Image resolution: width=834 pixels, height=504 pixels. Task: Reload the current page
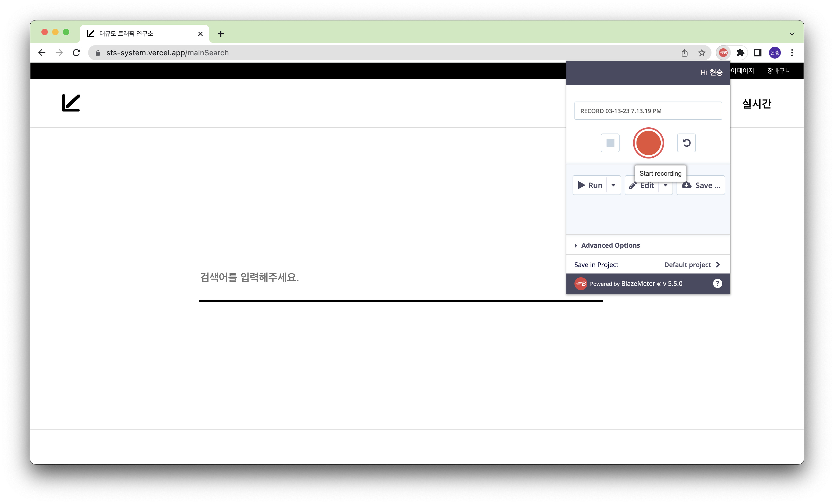point(77,53)
